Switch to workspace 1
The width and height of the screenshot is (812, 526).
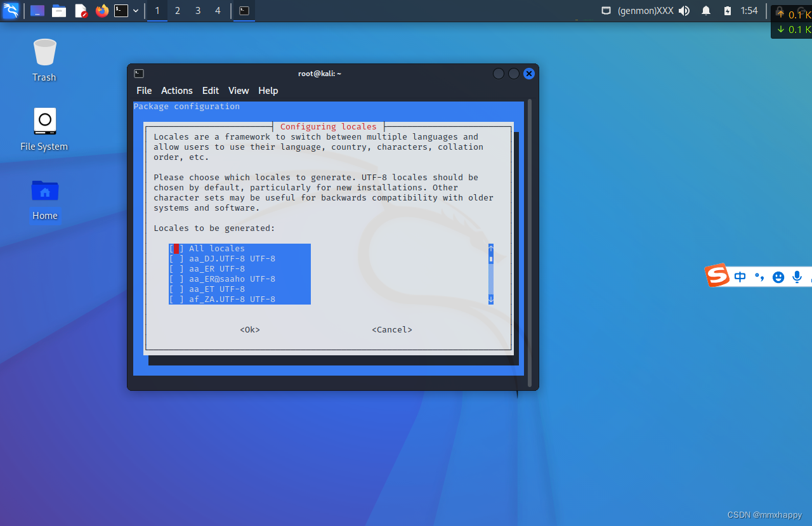tap(157, 11)
